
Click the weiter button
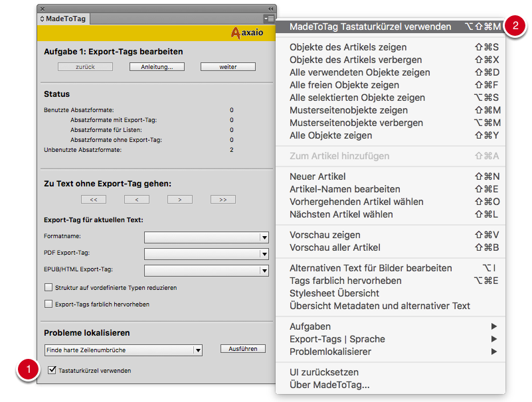click(228, 67)
